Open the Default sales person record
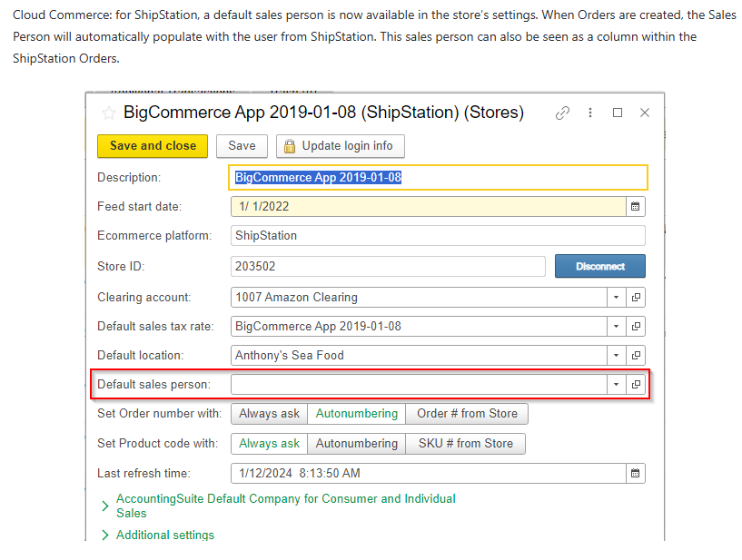This screenshot has height=560, width=742. click(636, 385)
